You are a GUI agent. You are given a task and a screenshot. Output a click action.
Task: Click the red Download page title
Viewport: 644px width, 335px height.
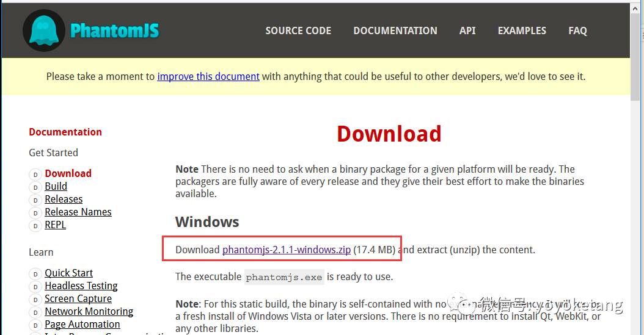pos(389,134)
